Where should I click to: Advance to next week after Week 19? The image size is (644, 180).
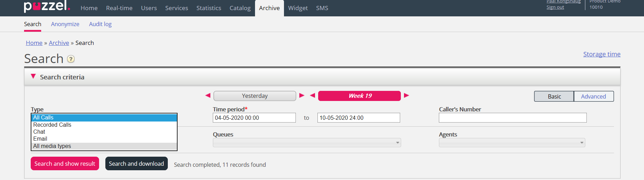pos(406,95)
